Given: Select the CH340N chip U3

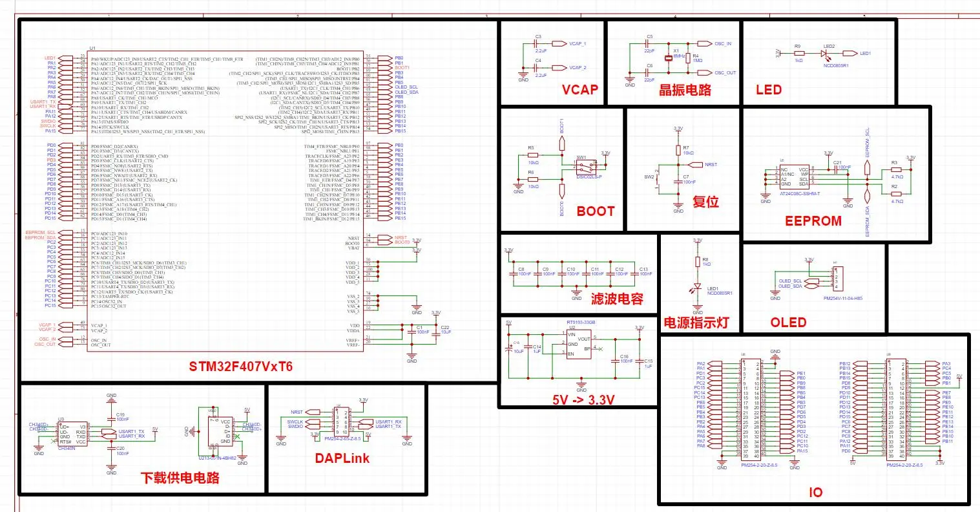Looking at the screenshot, I should coord(73,434).
